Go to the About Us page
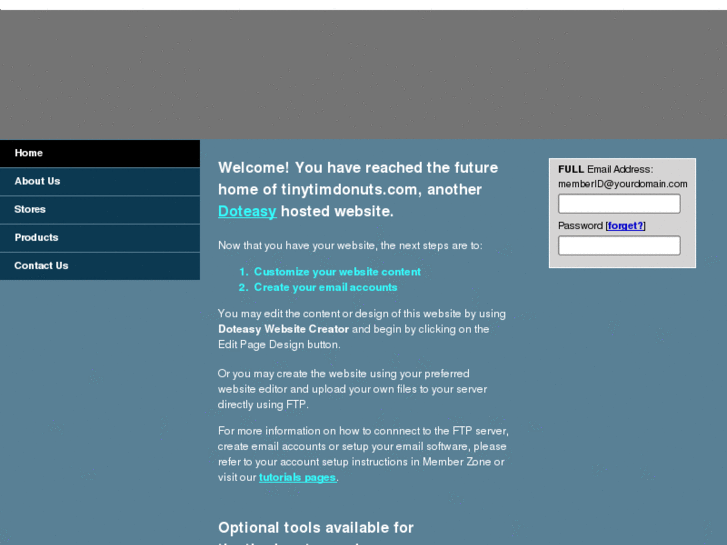 coord(100,181)
